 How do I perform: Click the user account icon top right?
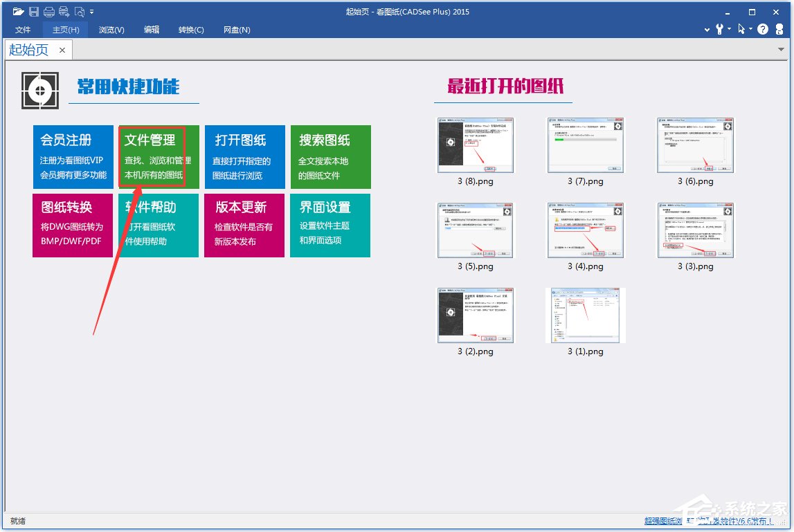(779, 29)
